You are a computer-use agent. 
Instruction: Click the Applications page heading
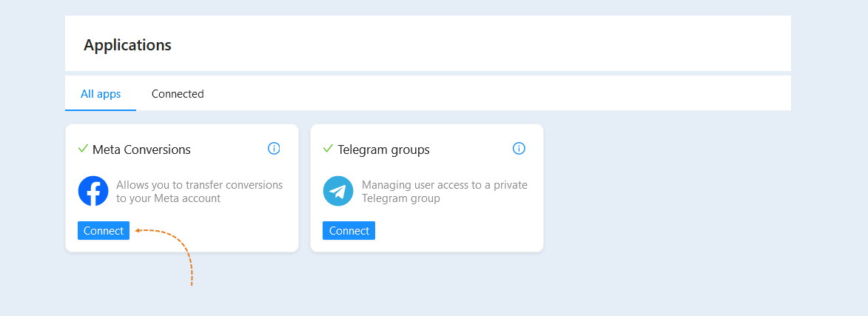[127, 45]
